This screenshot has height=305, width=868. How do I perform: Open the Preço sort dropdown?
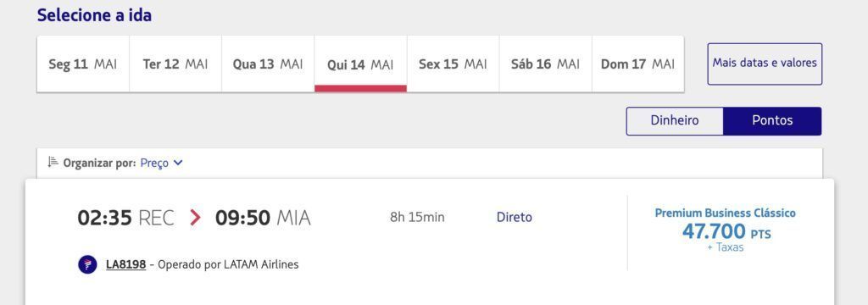(161, 164)
